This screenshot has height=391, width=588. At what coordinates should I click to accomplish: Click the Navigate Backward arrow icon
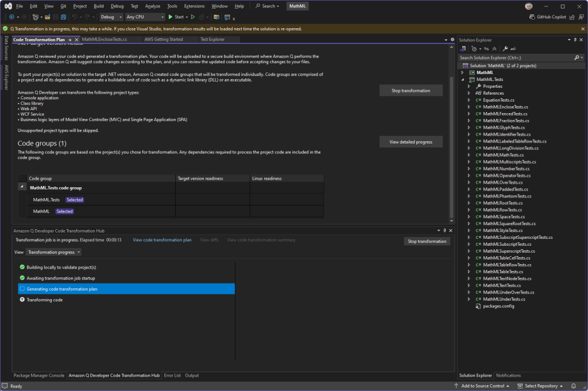[x=11, y=17]
